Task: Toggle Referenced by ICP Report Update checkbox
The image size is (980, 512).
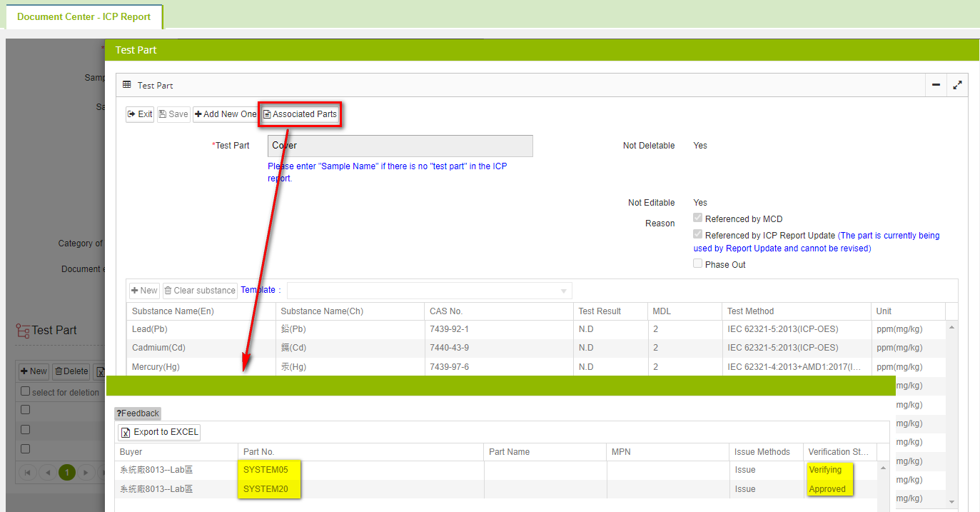Action: pos(699,235)
